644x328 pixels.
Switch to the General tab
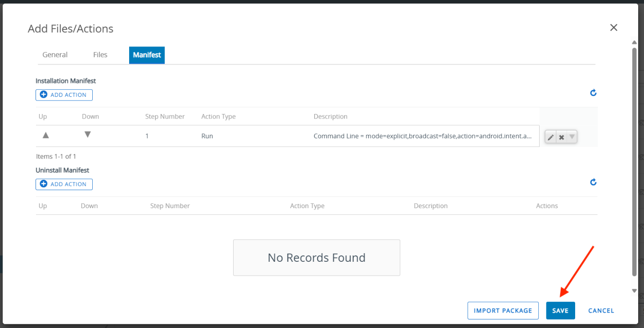point(55,55)
